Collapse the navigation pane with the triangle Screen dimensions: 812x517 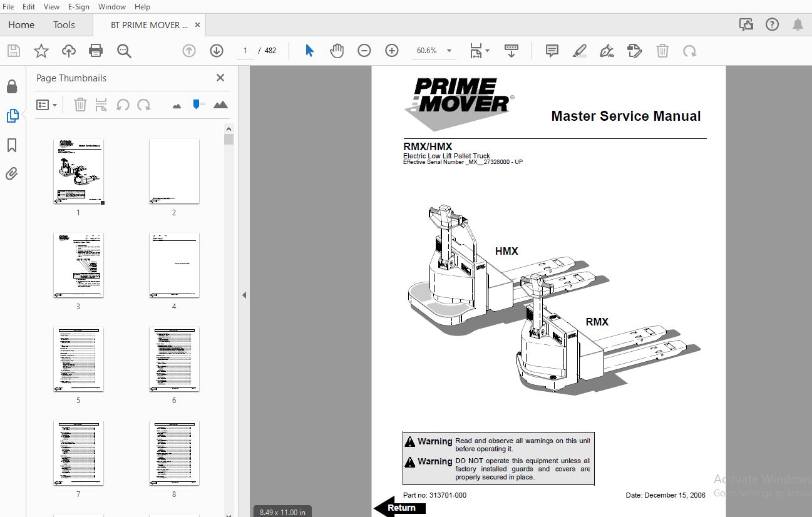tap(244, 295)
